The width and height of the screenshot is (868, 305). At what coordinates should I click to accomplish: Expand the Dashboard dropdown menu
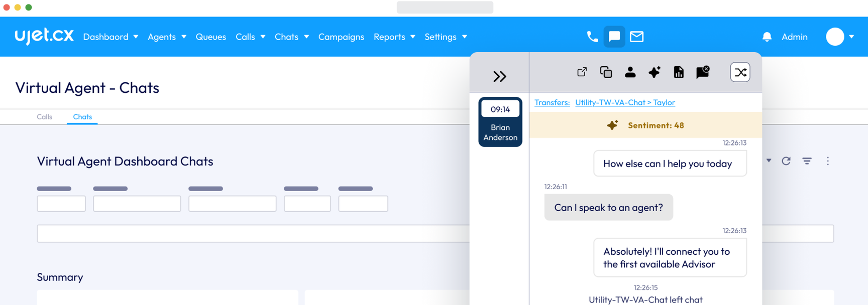pos(111,37)
